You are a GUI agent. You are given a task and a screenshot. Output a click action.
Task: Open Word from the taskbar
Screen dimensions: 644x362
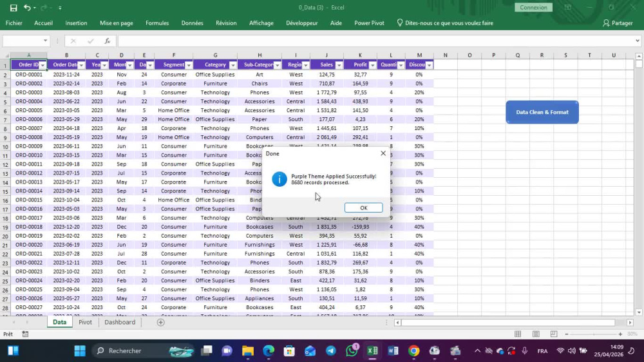point(393,351)
